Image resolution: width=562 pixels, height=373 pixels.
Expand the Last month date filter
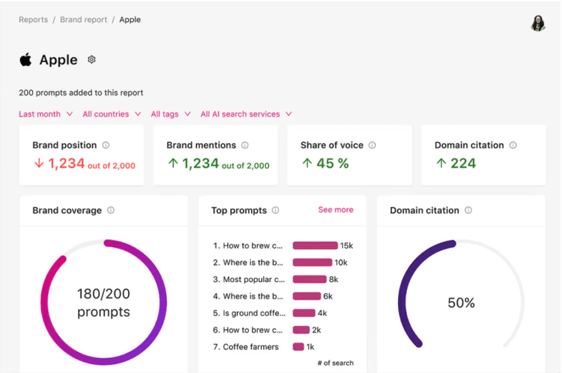click(x=46, y=114)
